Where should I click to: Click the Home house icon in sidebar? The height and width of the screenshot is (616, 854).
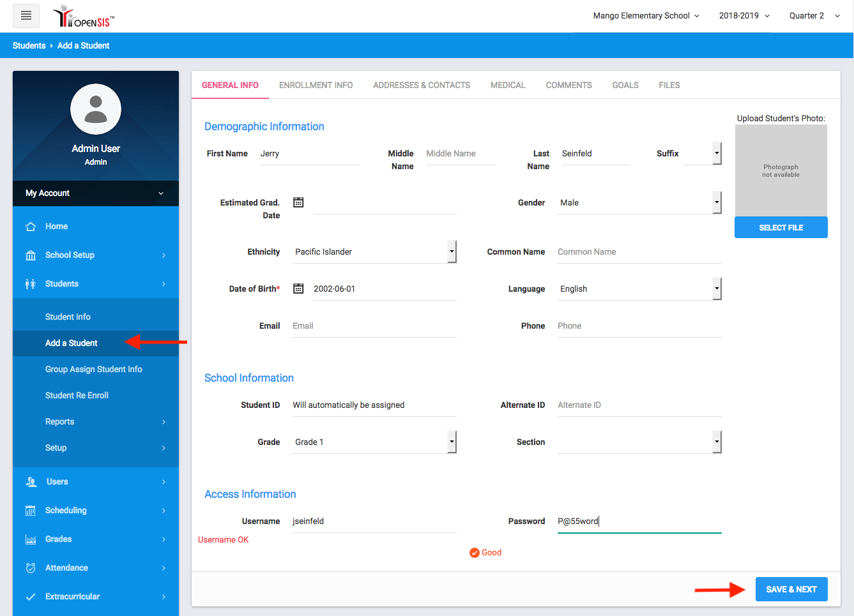point(31,227)
